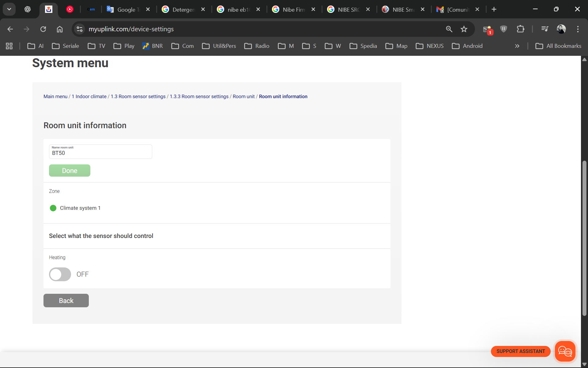Viewport: 588px width, 368px height.
Task: Go to 1 Indoor climate breadcrumb link
Action: pyautogui.click(x=89, y=96)
